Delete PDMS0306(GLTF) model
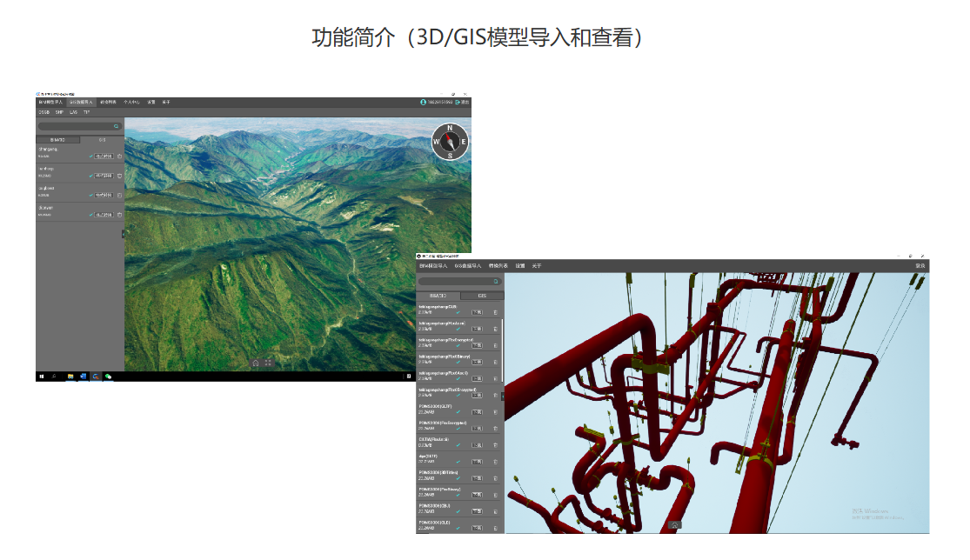This screenshot has height=560, width=970. 496,411
